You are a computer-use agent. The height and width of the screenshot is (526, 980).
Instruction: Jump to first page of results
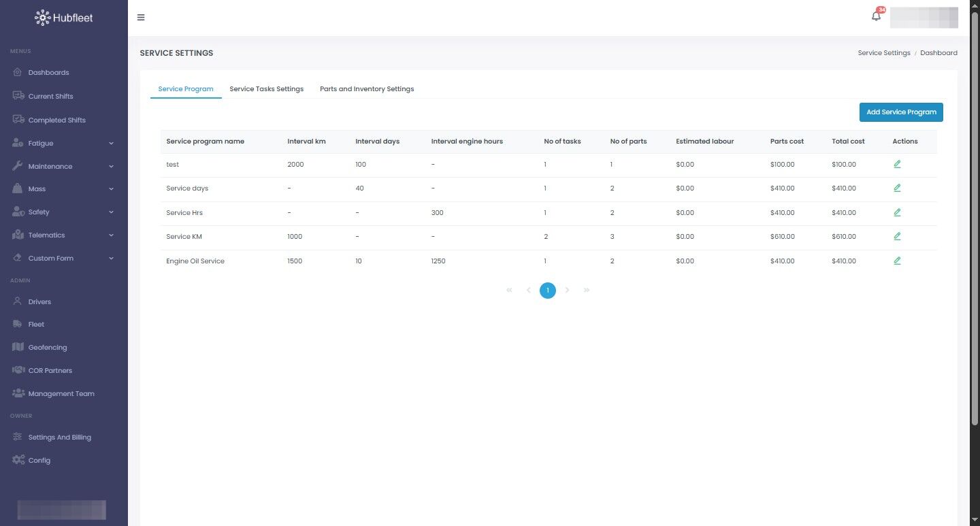509,291
